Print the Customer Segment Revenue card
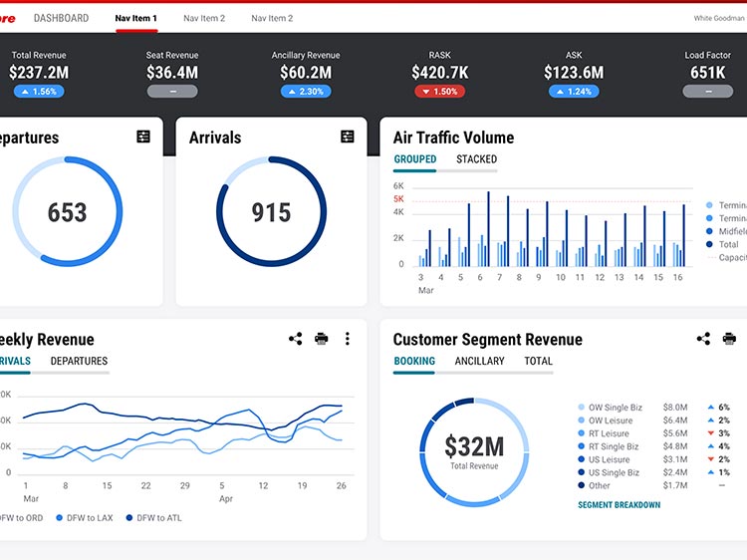 click(729, 339)
